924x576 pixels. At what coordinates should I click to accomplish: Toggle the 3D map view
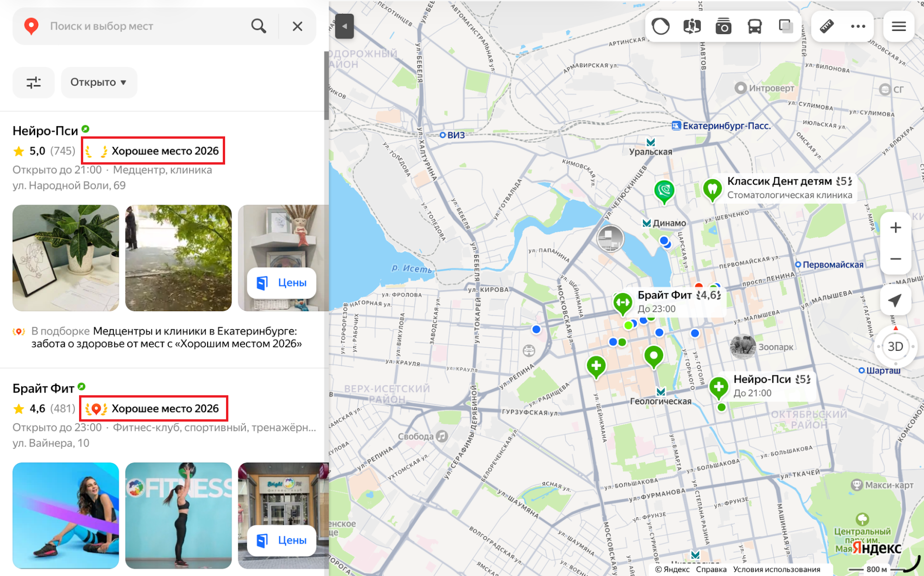click(x=895, y=347)
